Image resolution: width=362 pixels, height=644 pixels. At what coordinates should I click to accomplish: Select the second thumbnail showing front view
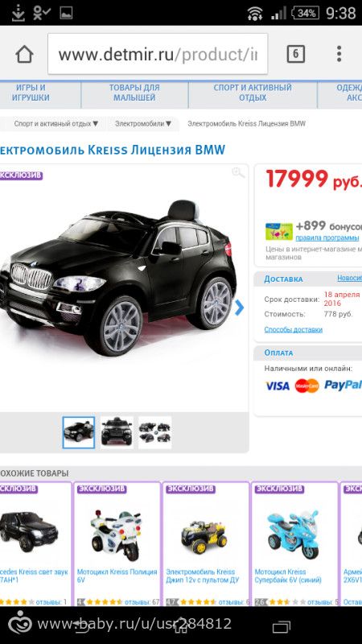117,432
